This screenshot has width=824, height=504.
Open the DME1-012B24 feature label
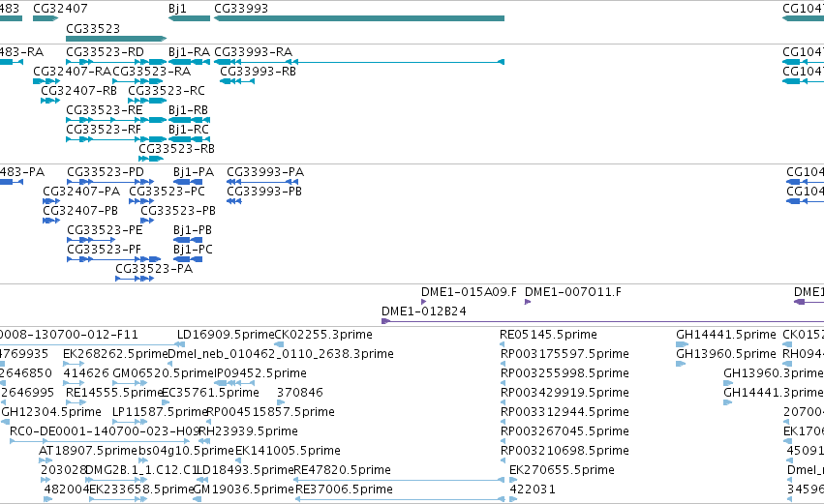click(423, 311)
